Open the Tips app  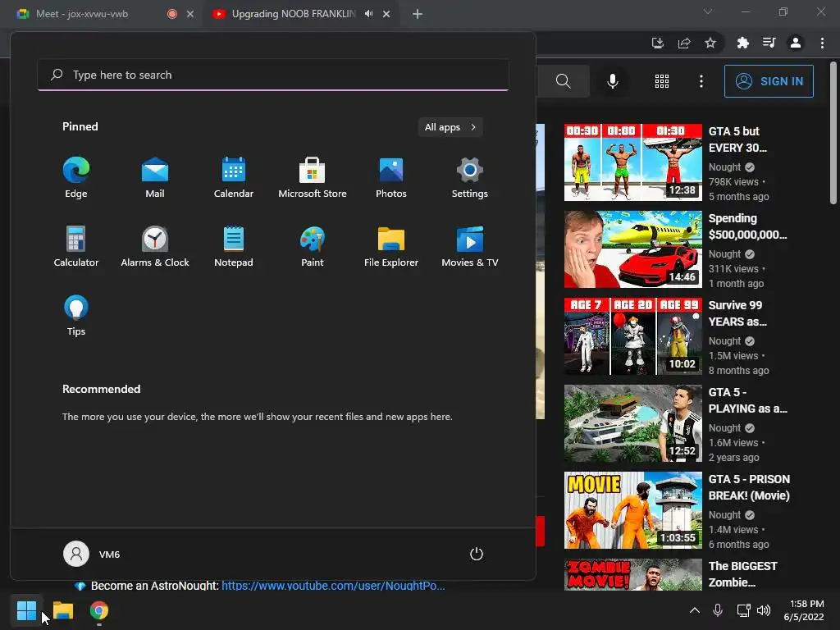tap(76, 316)
